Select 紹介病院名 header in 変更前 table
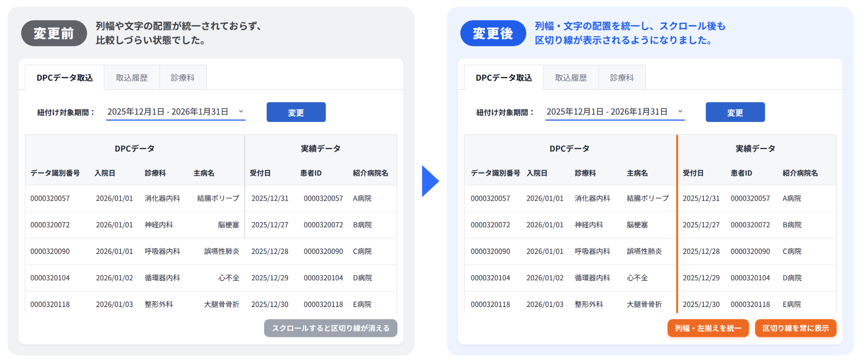The width and height of the screenshot is (868, 363). 370,173
